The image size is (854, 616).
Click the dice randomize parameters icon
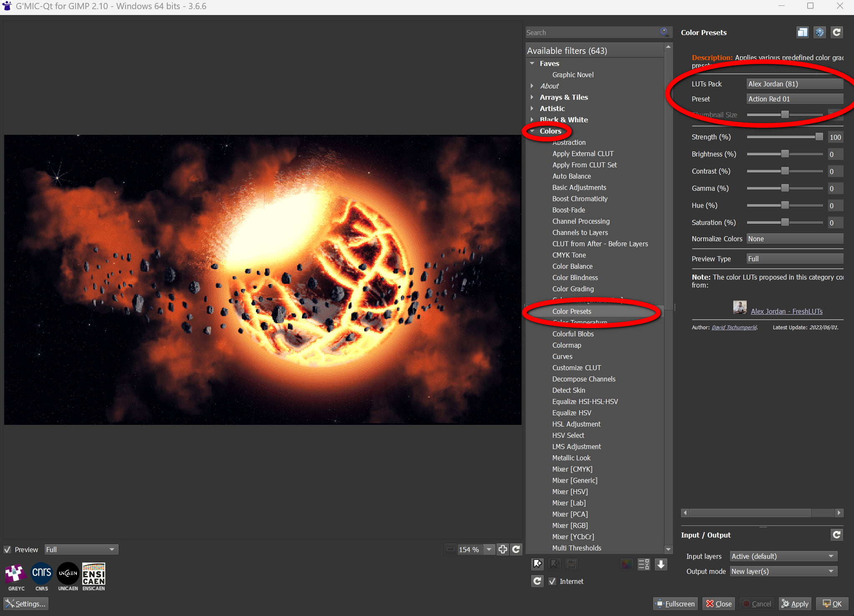pos(819,33)
